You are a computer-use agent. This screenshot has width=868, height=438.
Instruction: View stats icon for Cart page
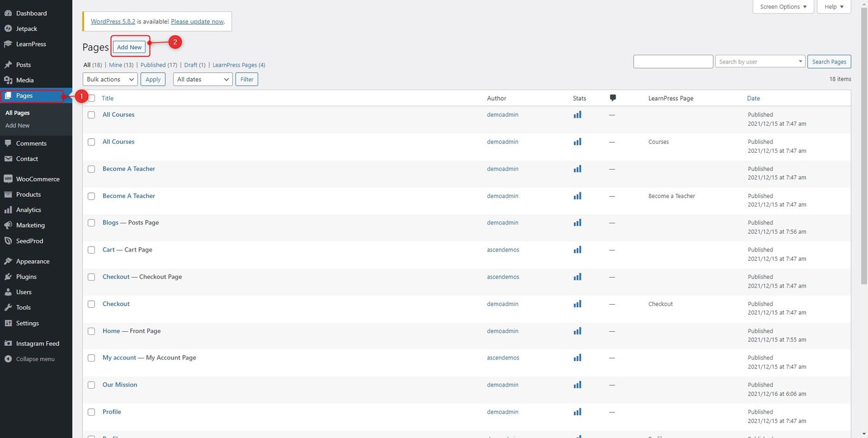[577, 250]
